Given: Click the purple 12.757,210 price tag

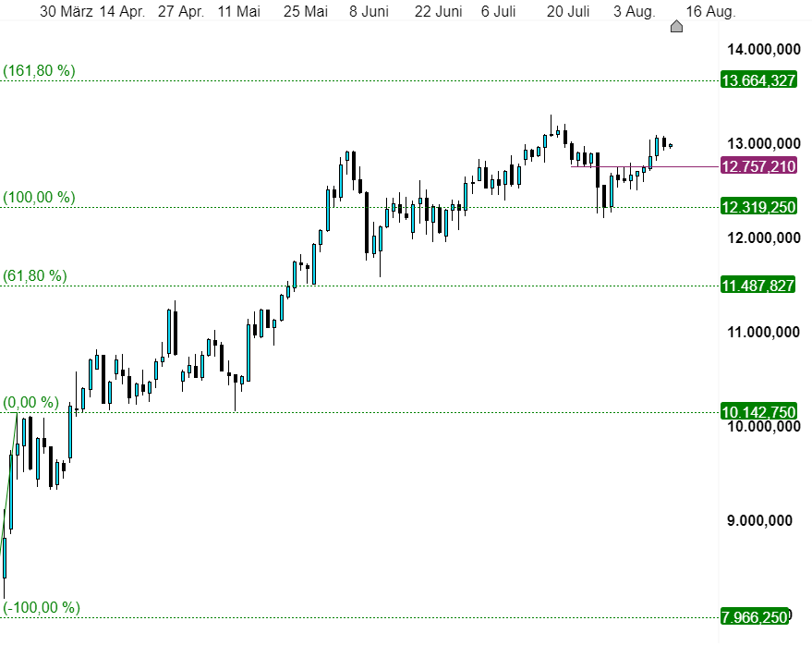Looking at the screenshot, I should (x=758, y=166).
